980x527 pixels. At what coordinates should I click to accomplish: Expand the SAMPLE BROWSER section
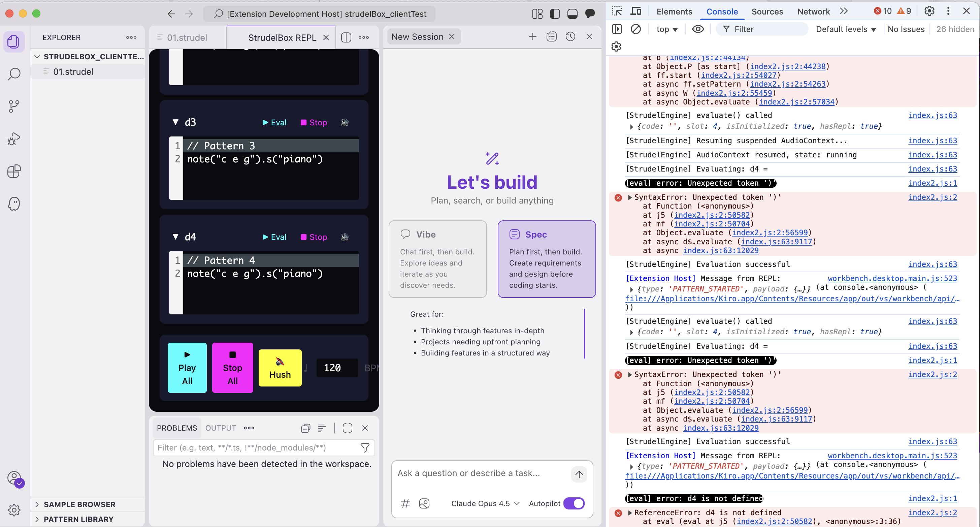(79, 504)
